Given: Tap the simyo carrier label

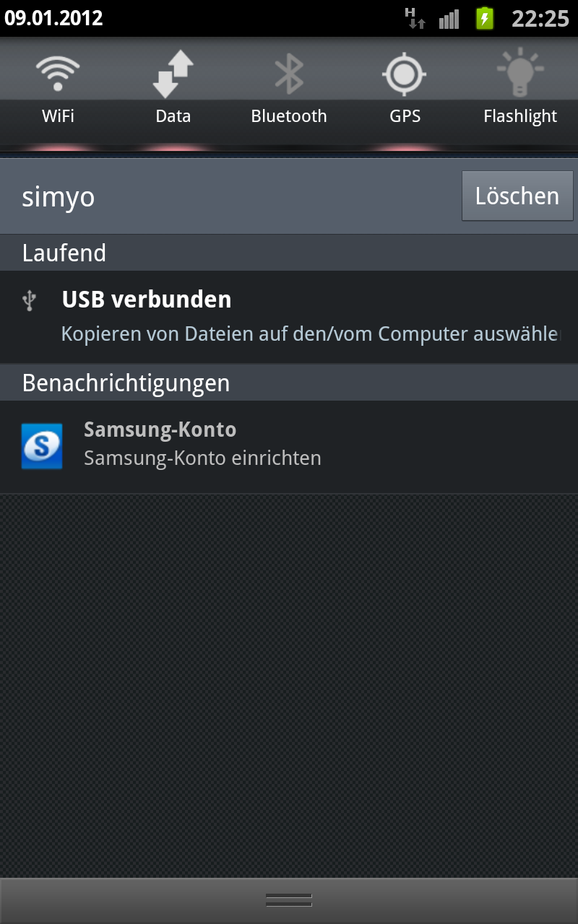Looking at the screenshot, I should (x=58, y=196).
